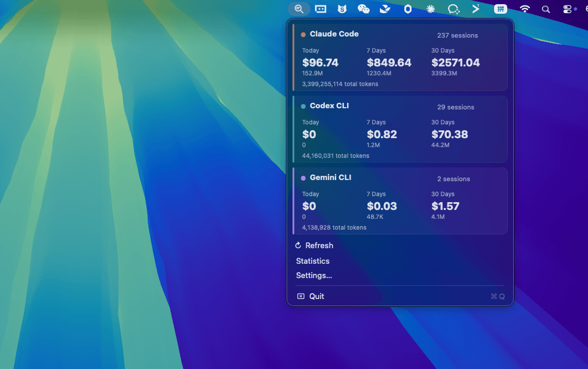Open the Claude starburst menu bar icon
Viewport: 588px width, 369px height.
(431, 9)
